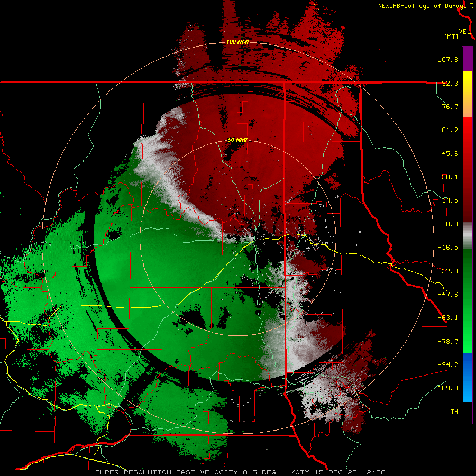
Task: Click the -16.5 legend value
Action: (x=448, y=248)
